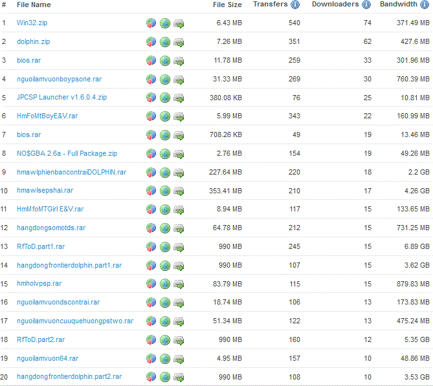433x386 pixels.
Task: Select the 6.89 GB bandwidth value
Action: pos(417,246)
